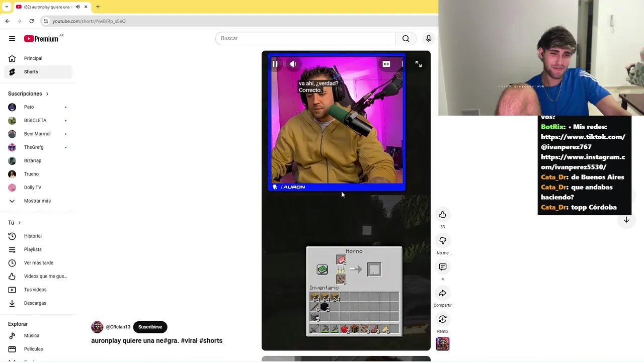The width and height of the screenshot is (644, 362).
Task: Open the BISICLETA channel subscription
Action: (38, 121)
